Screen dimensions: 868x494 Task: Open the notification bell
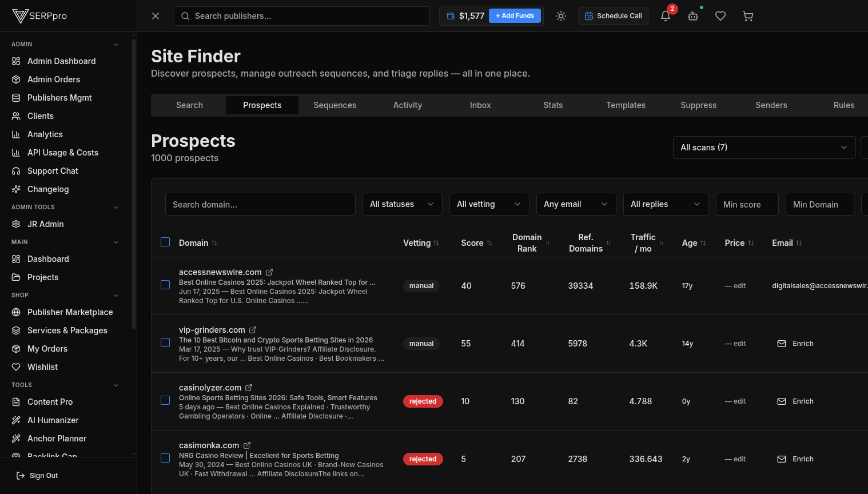coord(665,15)
